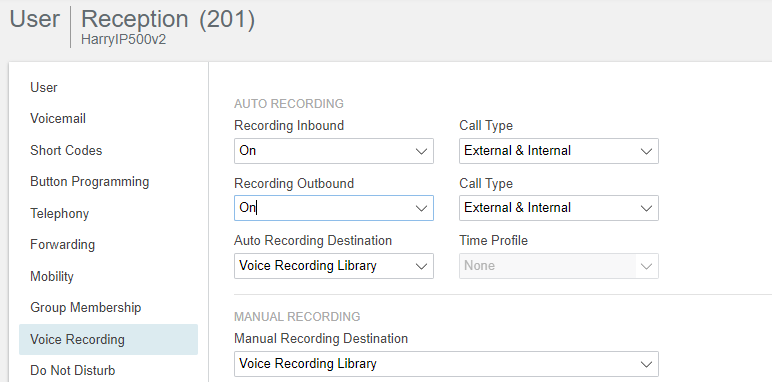Image resolution: width=772 pixels, height=382 pixels.
Task: Click the AUTO RECORDING section heading
Action: click(289, 104)
